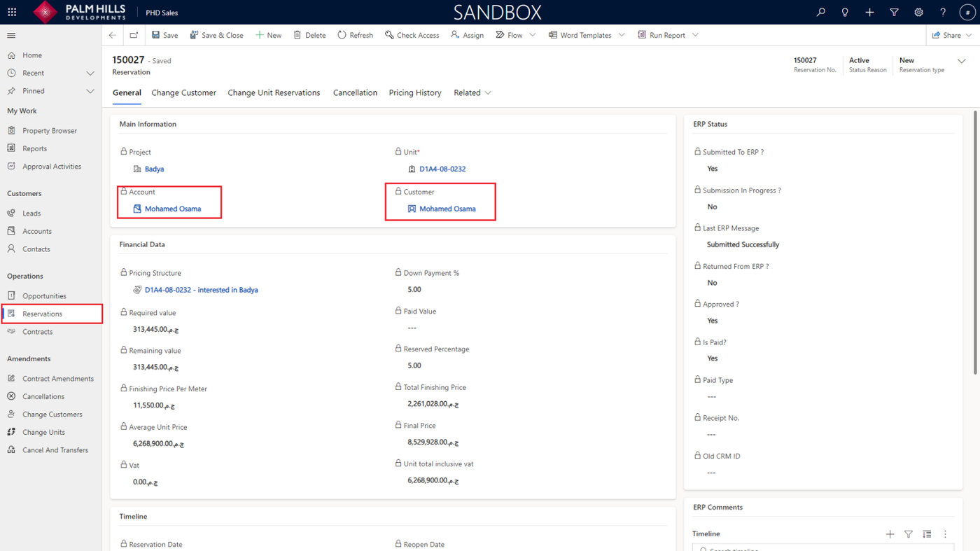980x551 pixels.
Task: Open unit D1A4-08-0232 link
Action: point(442,169)
